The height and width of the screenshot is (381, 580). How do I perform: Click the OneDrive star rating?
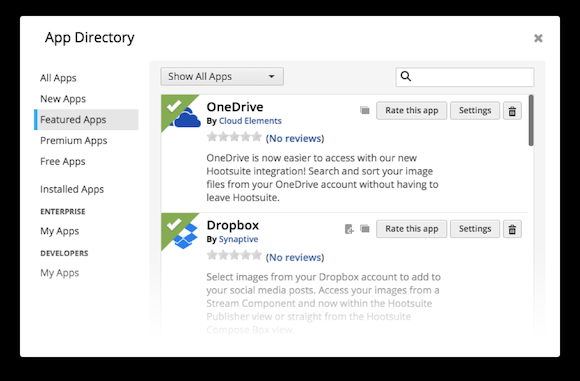(x=234, y=137)
